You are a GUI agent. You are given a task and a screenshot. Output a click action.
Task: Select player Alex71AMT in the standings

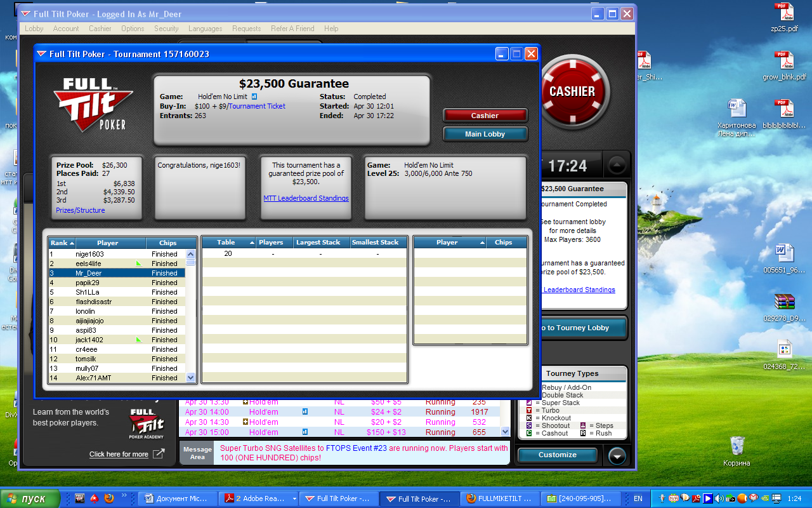click(x=117, y=378)
